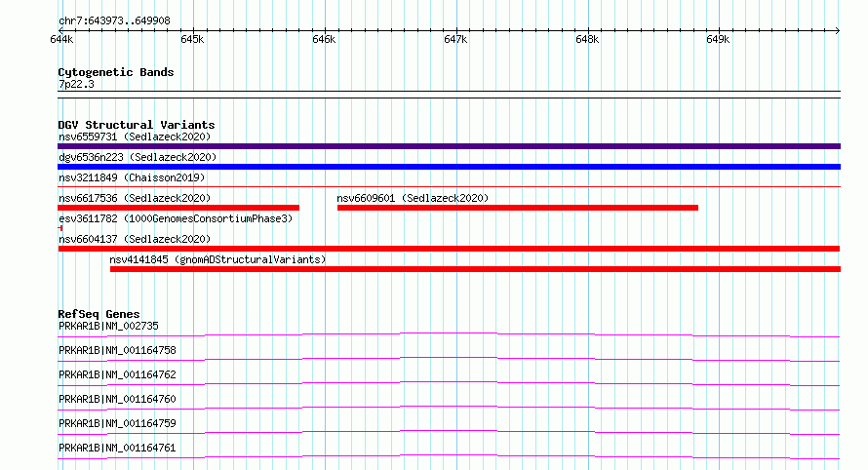Select the dark purple nsv6559731 variant bar
Viewport: 868px width, 470px height.
click(x=449, y=146)
